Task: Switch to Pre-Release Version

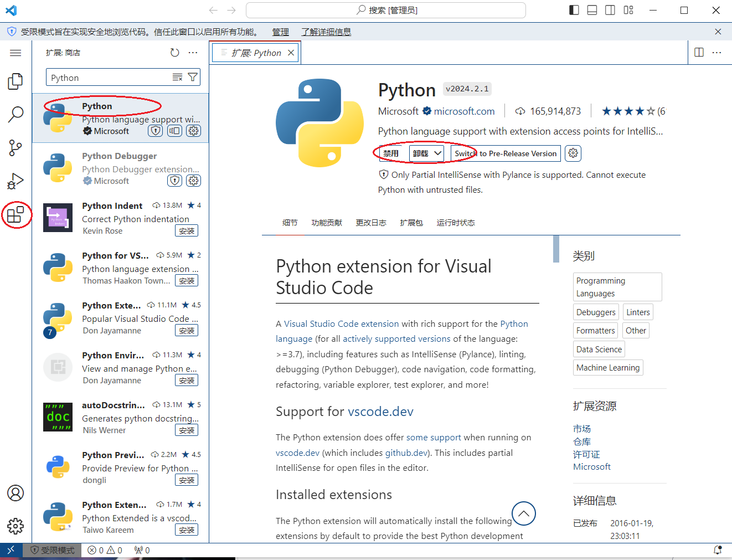Action: point(506,153)
